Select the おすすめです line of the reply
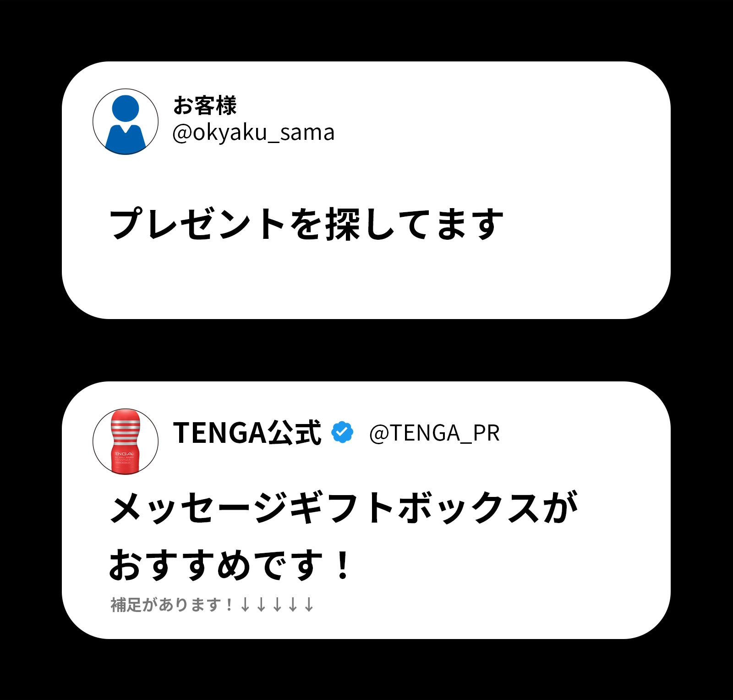733x700 pixels. (x=230, y=564)
